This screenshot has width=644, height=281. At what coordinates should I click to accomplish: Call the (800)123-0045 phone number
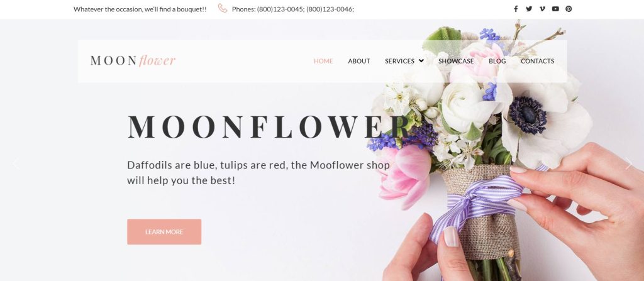pyautogui.click(x=280, y=9)
